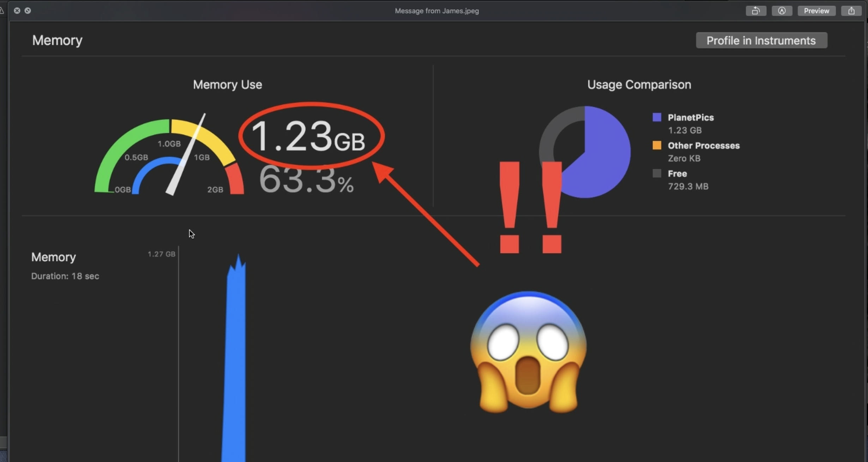
Task: Click the rotate left icon in title bar
Action: click(755, 11)
